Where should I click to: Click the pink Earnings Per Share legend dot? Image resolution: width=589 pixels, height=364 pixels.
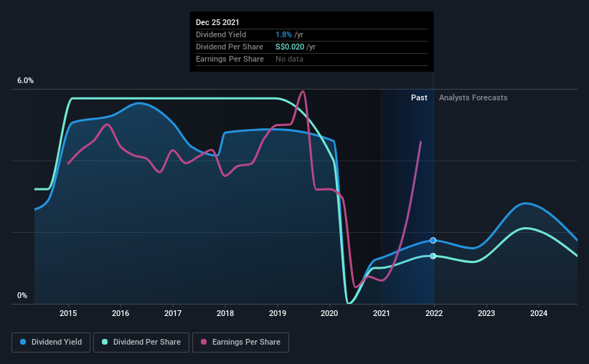pos(204,342)
